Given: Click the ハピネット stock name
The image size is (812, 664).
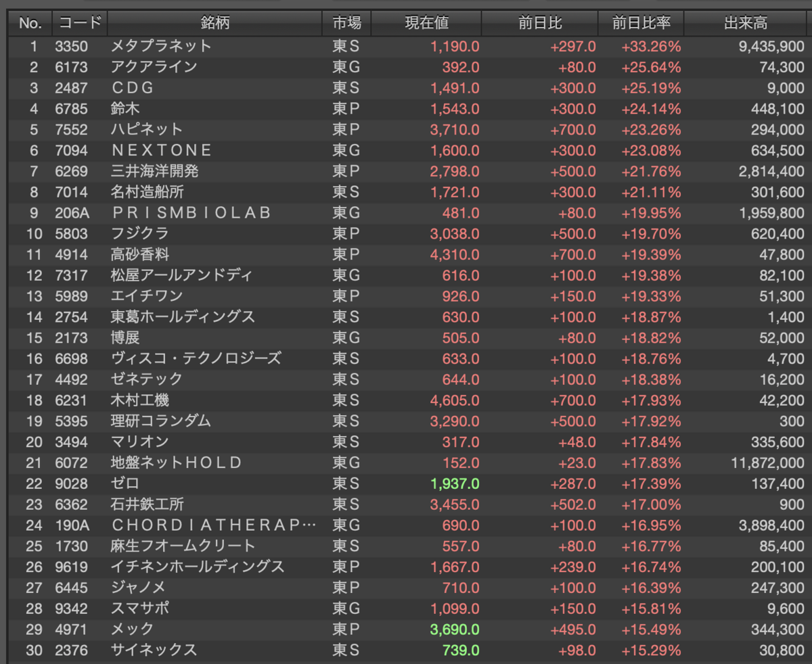Looking at the screenshot, I should coord(147,130).
